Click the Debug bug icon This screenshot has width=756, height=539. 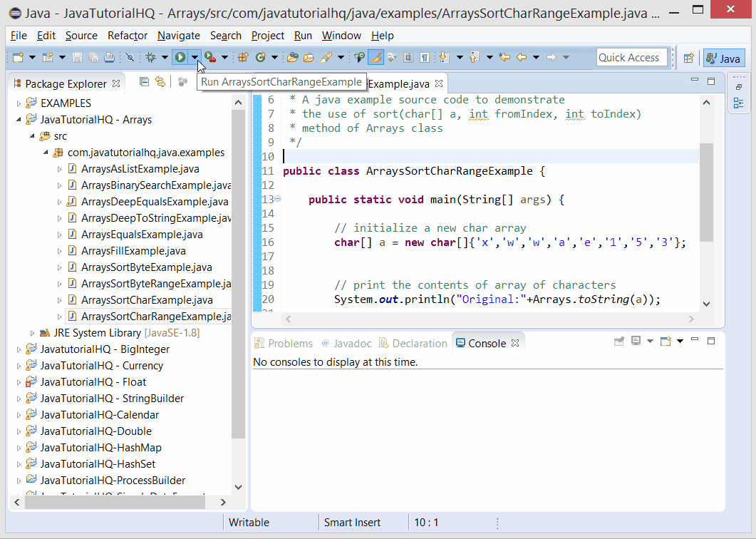click(x=151, y=58)
